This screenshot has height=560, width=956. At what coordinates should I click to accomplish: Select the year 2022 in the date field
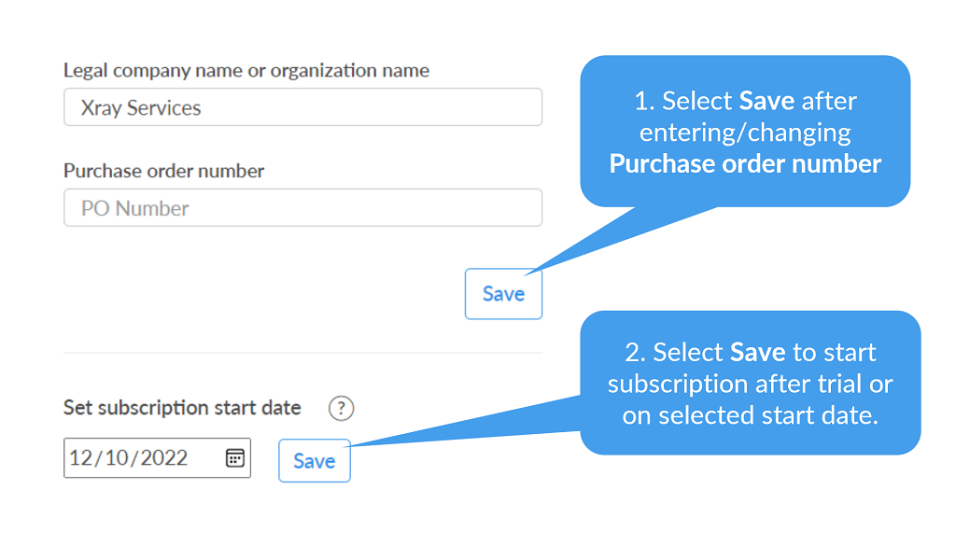coord(164,457)
